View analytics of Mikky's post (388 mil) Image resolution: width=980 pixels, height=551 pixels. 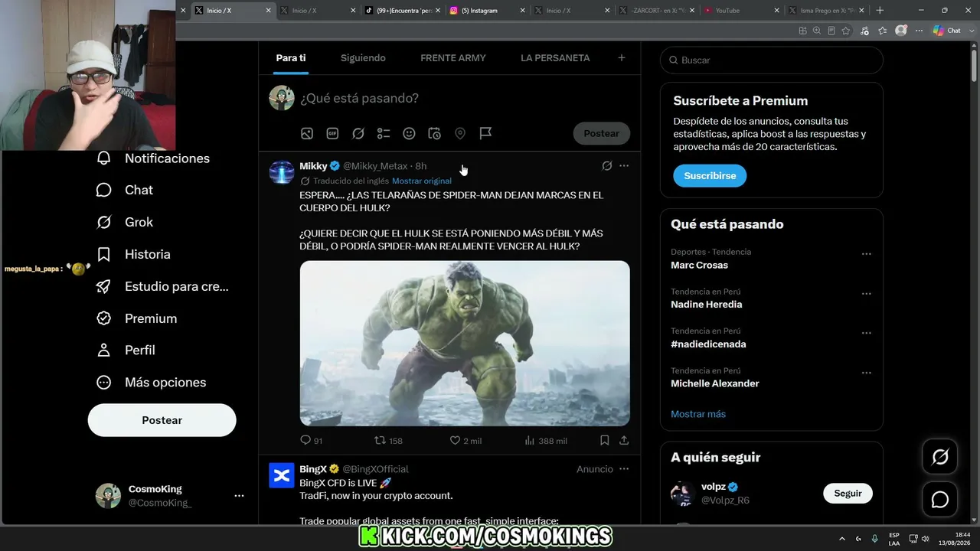point(545,440)
